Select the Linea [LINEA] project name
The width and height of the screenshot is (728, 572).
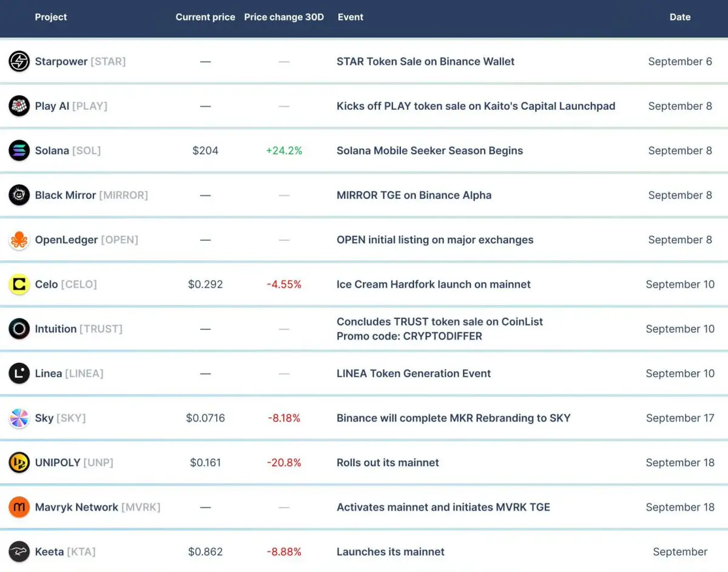69,374
